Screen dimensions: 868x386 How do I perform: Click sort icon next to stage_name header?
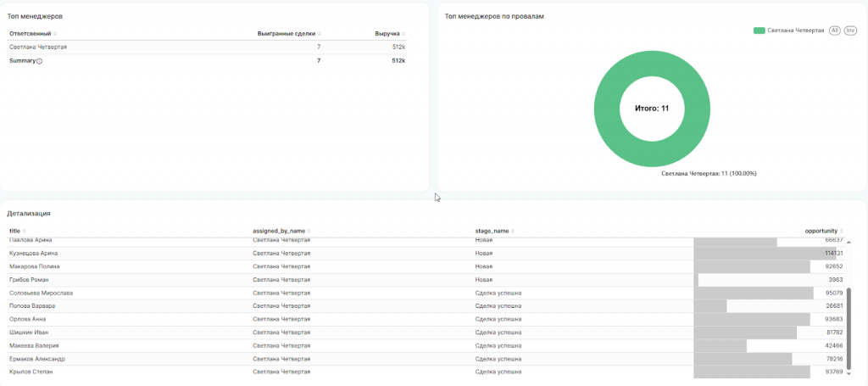(514, 231)
